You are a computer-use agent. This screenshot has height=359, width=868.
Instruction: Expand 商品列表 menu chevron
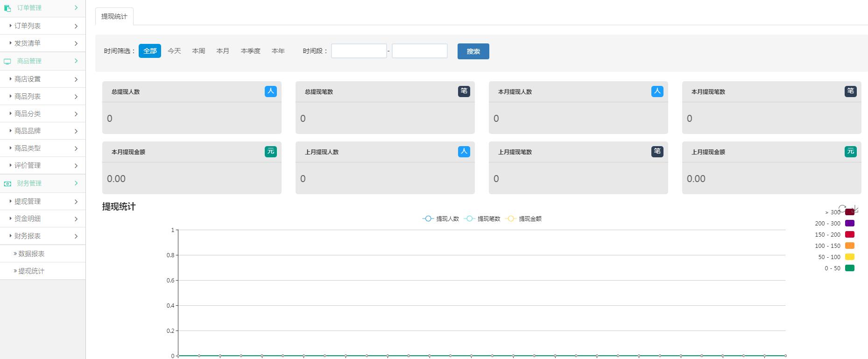point(76,97)
